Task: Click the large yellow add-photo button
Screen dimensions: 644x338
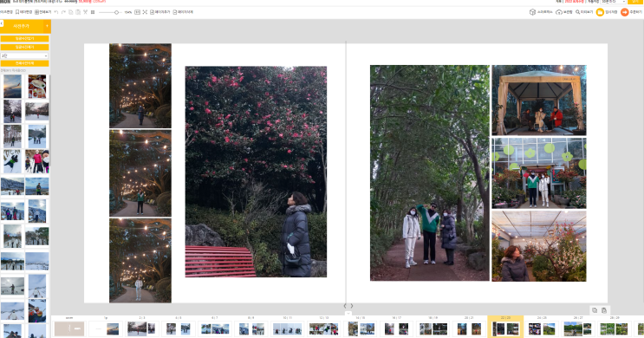Action: 22,26
